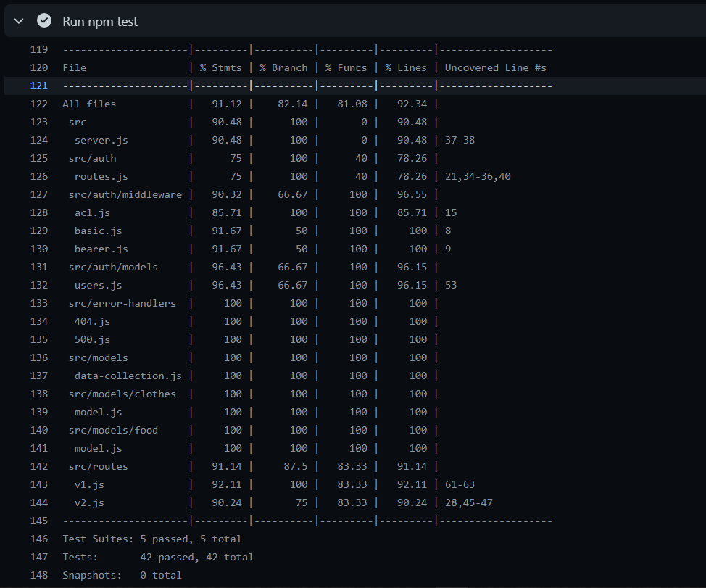Click the 'data-collection.js' file name
Image resolution: width=706 pixels, height=588 pixels.
click(x=128, y=376)
